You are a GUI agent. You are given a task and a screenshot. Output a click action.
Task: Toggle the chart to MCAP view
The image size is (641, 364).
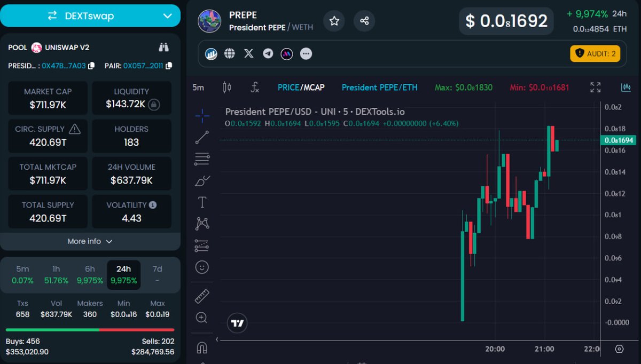[x=314, y=87]
